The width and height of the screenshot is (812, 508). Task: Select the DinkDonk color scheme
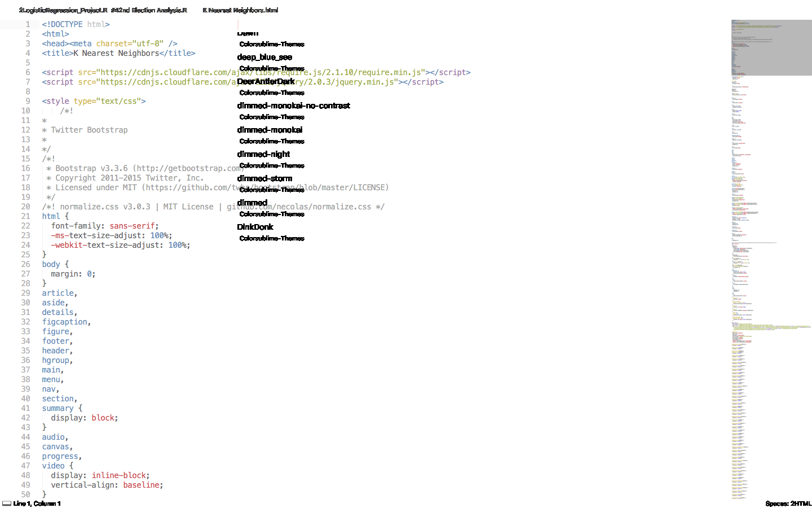[x=255, y=227]
